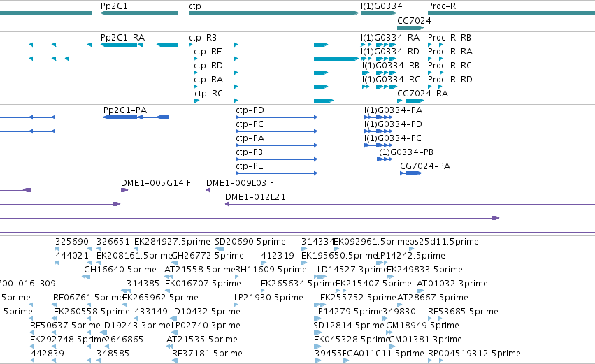Click the ctp-PE protein label

point(250,166)
